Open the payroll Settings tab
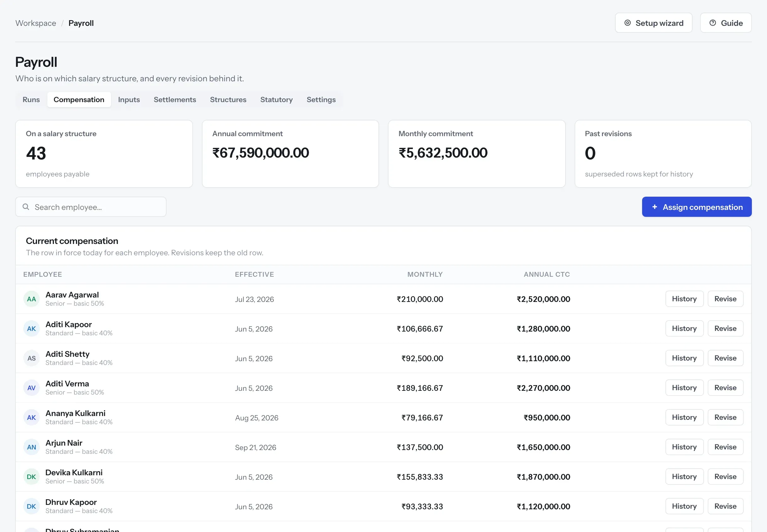The image size is (767, 532). point(321,100)
